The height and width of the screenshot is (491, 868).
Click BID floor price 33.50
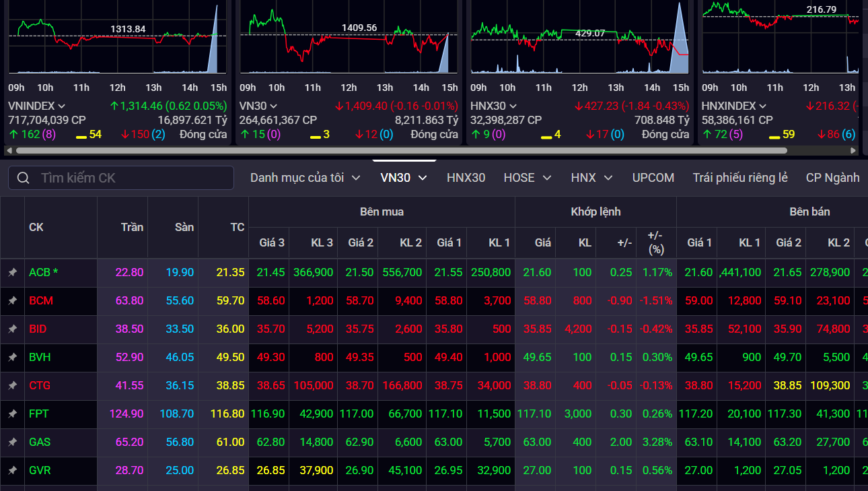180,329
